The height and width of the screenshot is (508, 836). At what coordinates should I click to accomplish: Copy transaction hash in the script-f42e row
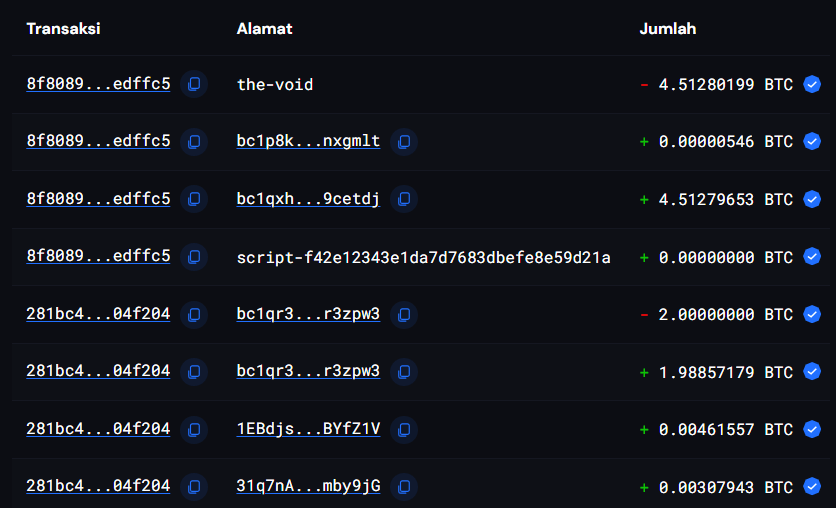pos(194,257)
